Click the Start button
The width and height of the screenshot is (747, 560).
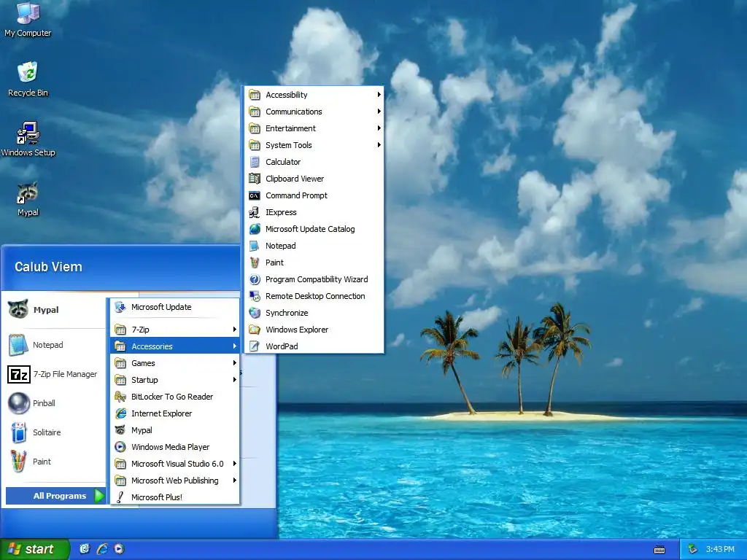click(35, 549)
